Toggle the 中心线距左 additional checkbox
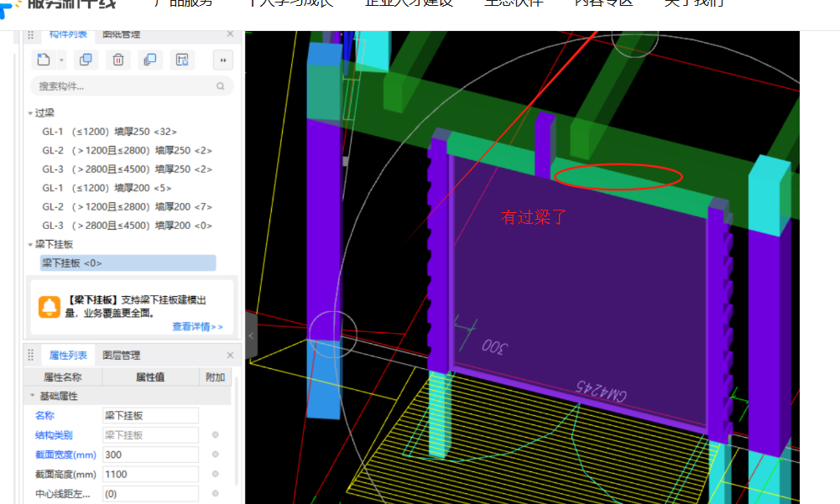Screen dimensions: 840x504 [216, 493]
